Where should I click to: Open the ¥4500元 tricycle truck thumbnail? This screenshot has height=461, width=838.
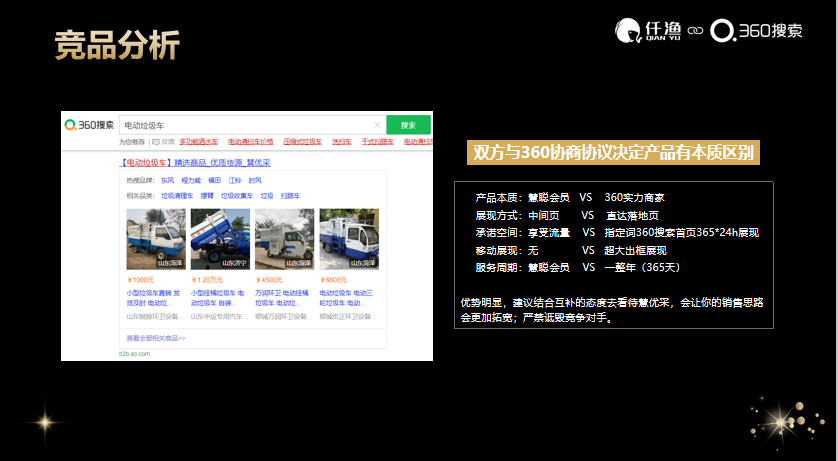click(x=284, y=239)
